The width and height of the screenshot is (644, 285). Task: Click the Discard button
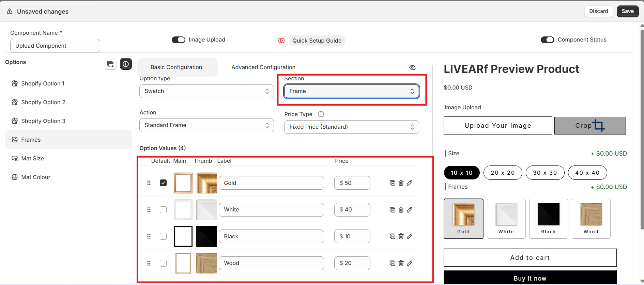599,11
